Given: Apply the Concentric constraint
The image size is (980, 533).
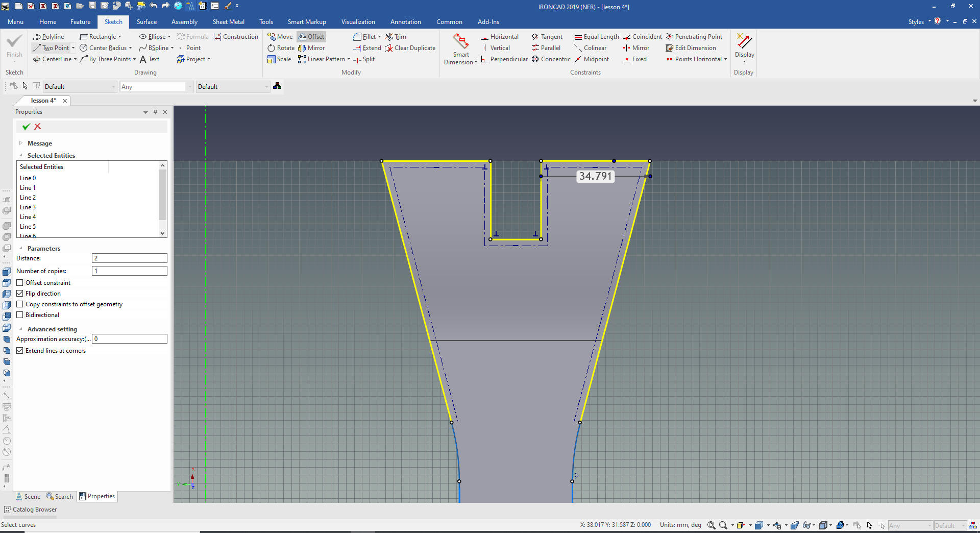Looking at the screenshot, I should point(551,59).
